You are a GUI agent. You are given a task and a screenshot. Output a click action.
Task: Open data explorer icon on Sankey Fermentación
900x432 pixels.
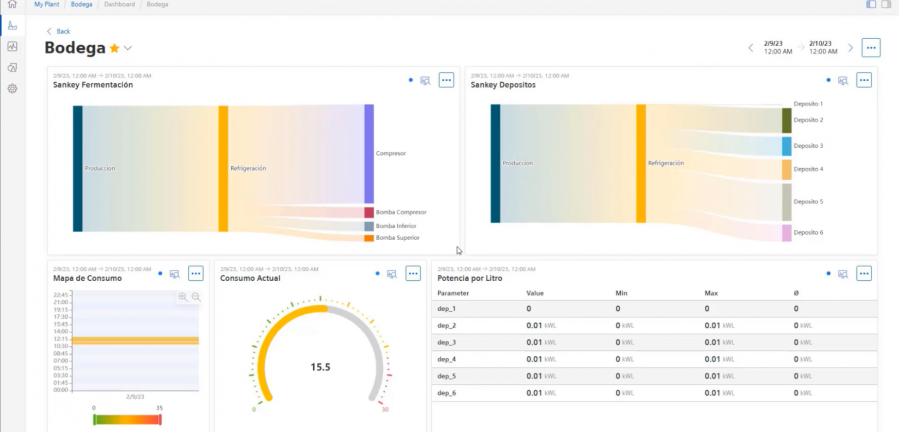[425, 80]
